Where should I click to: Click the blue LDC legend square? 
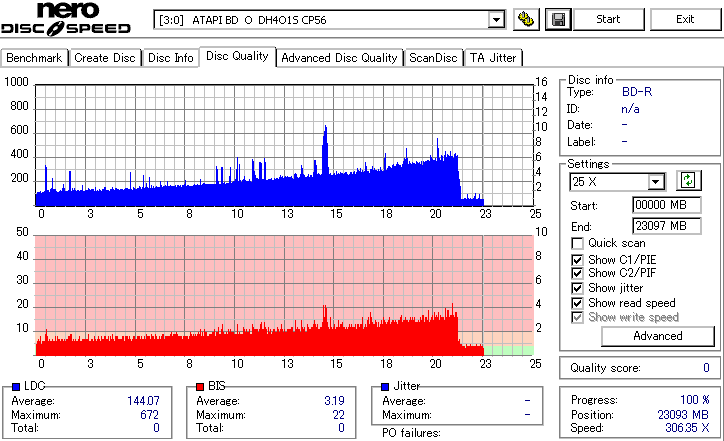[x=16, y=387]
